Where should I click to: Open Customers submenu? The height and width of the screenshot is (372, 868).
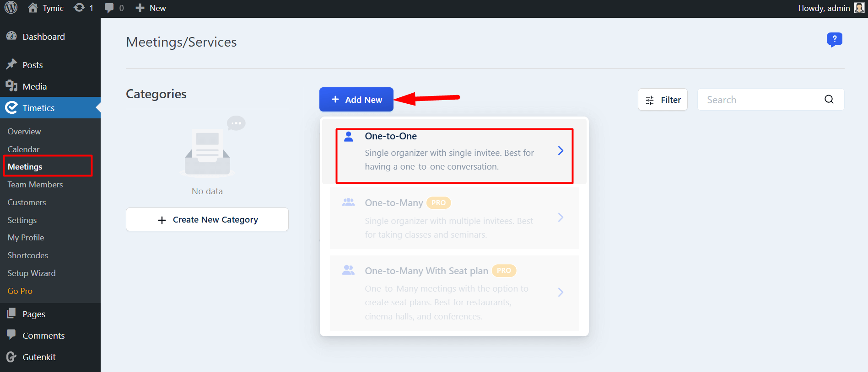(x=27, y=202)
